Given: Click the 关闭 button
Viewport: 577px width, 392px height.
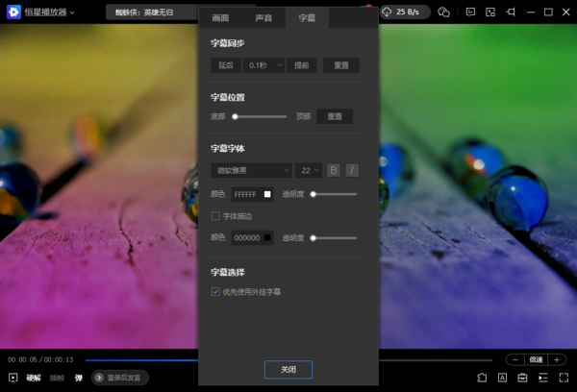Looking at the screenshot, I should tap(288, 369).
